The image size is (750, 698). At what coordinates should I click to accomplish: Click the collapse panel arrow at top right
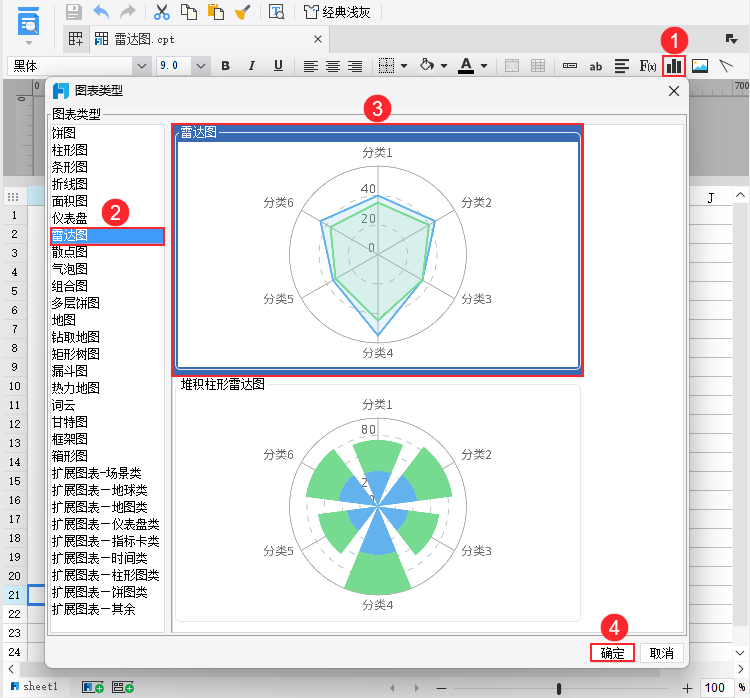pos(731,39)
